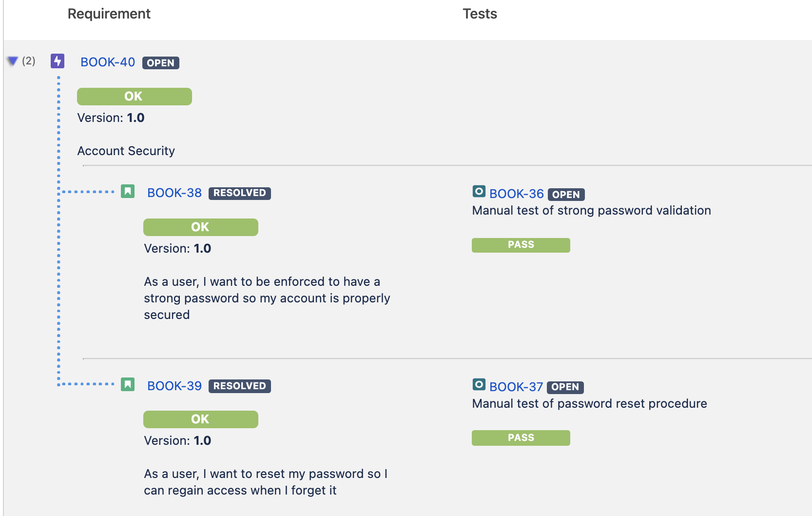Click the RESOLVED badge next to BOOK-38
This screenshot has width=812, height=516.
point(240,193)
